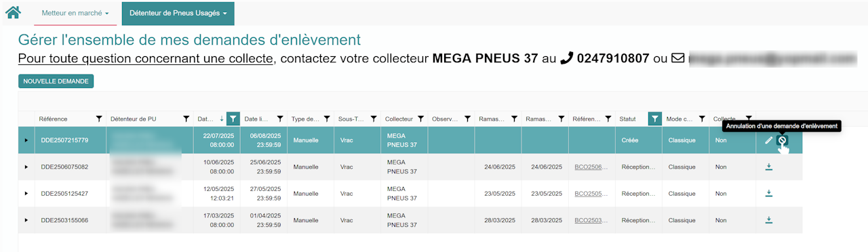The image size is (868, 252).
Task: Download document for request DDE2503155066
Action: (x=769, y=220)
